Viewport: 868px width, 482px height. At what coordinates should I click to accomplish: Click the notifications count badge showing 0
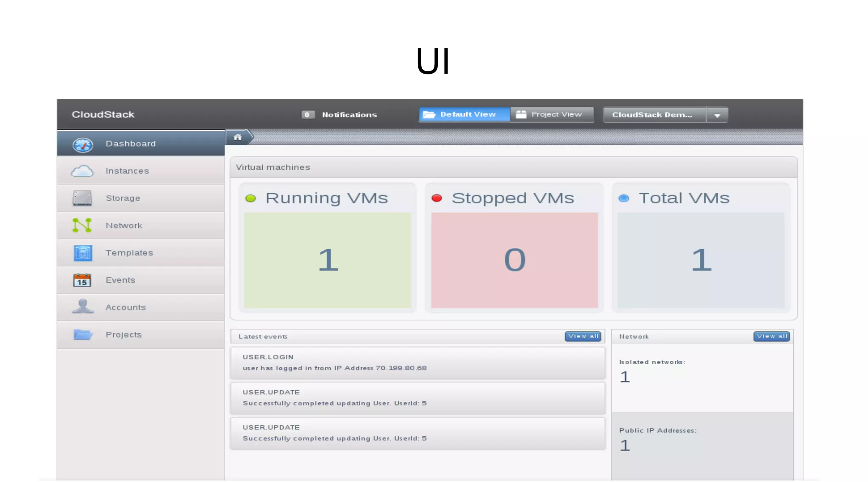[308, 115]
